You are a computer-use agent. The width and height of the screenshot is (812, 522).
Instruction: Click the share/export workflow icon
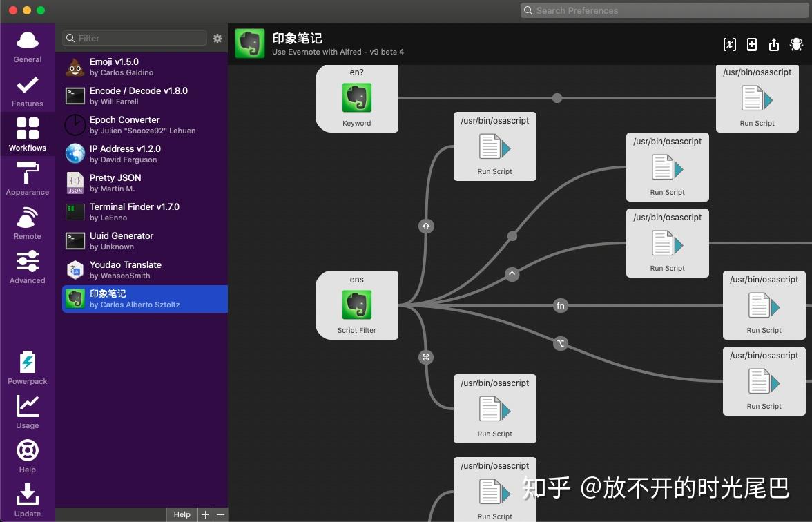[774, 43]
